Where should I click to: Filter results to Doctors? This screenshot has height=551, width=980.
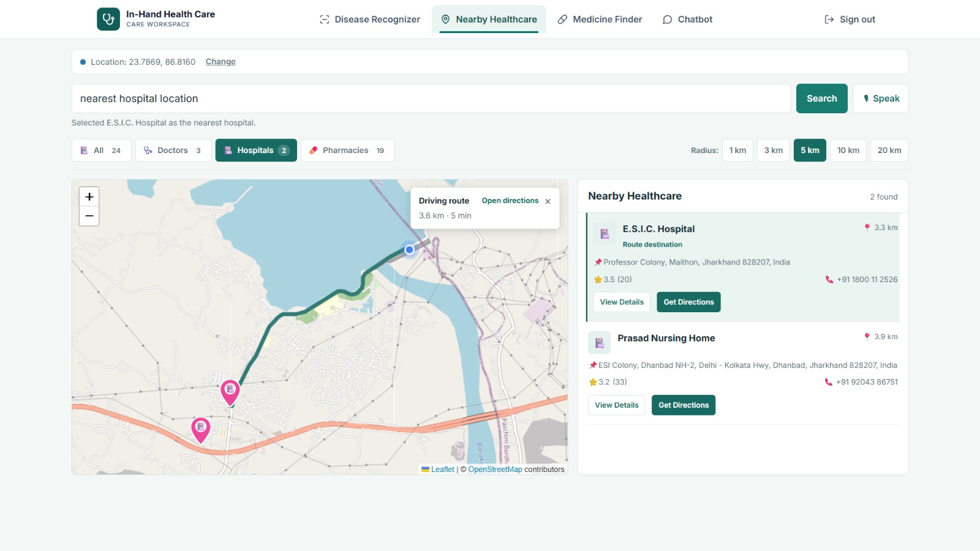(x=173, y=151)
